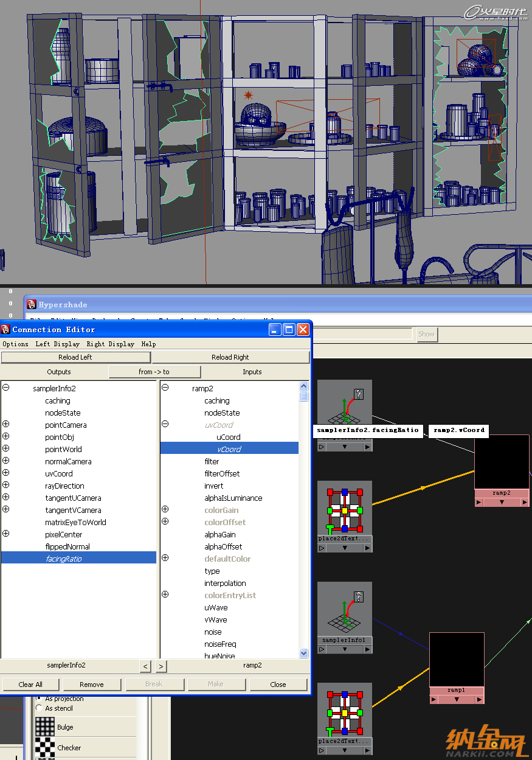Select the As projection radio button
The height and width of the screenshot is (760, 532).
tap(40, 698)
